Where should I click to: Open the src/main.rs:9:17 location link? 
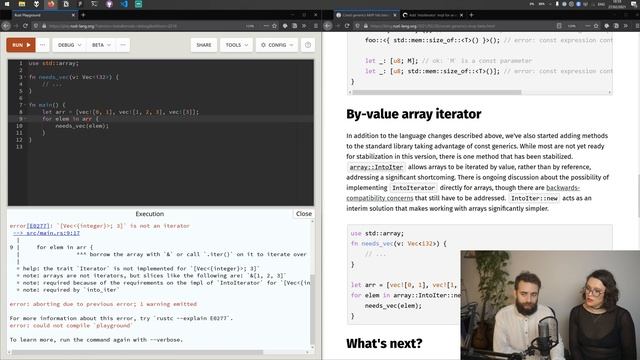click(x=46, y=233)
